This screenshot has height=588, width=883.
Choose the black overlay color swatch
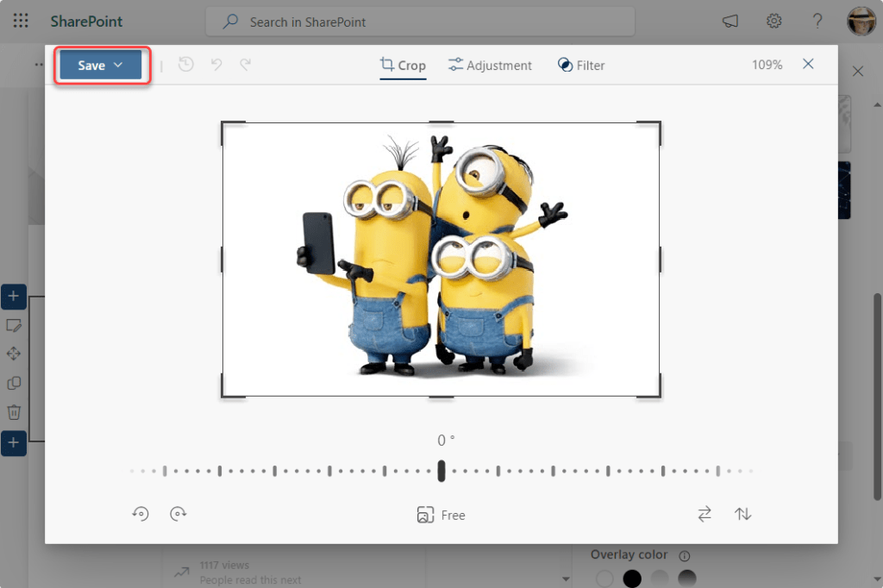click(632, 578)
